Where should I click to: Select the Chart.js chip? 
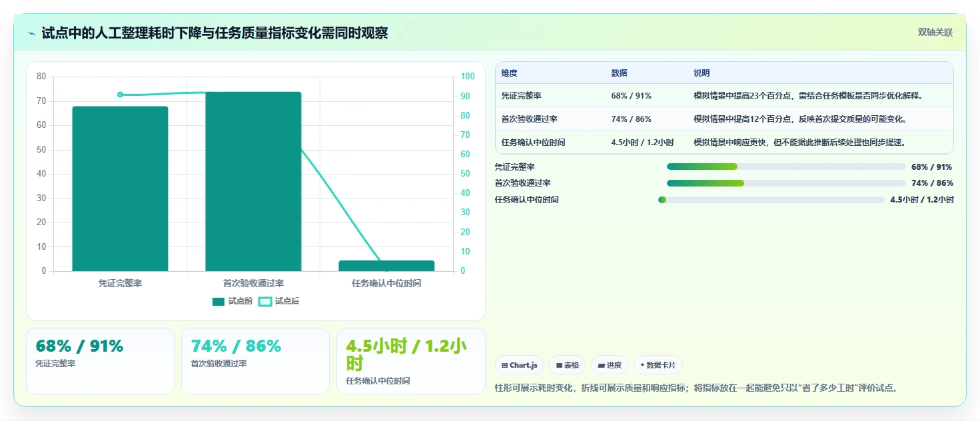[519, 365]
